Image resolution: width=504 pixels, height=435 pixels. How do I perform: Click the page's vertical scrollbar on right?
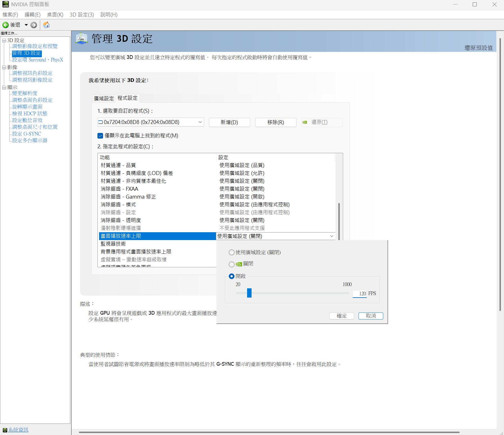[500, 174]
